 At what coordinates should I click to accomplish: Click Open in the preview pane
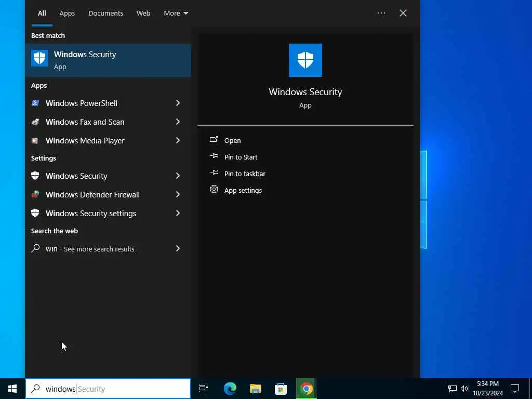pos(232,140)
